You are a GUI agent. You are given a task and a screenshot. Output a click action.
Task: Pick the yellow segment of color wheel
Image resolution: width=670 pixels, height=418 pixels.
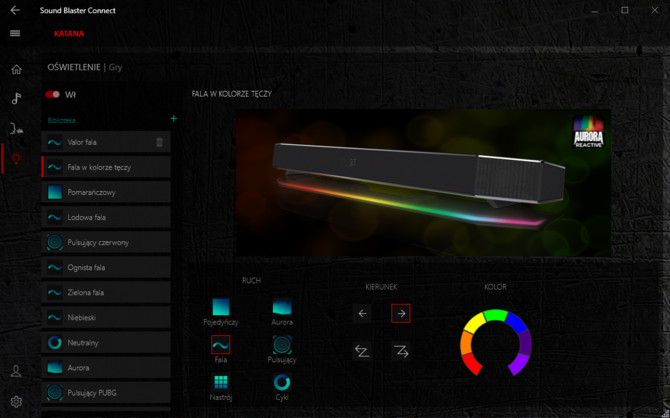[475, 323]
